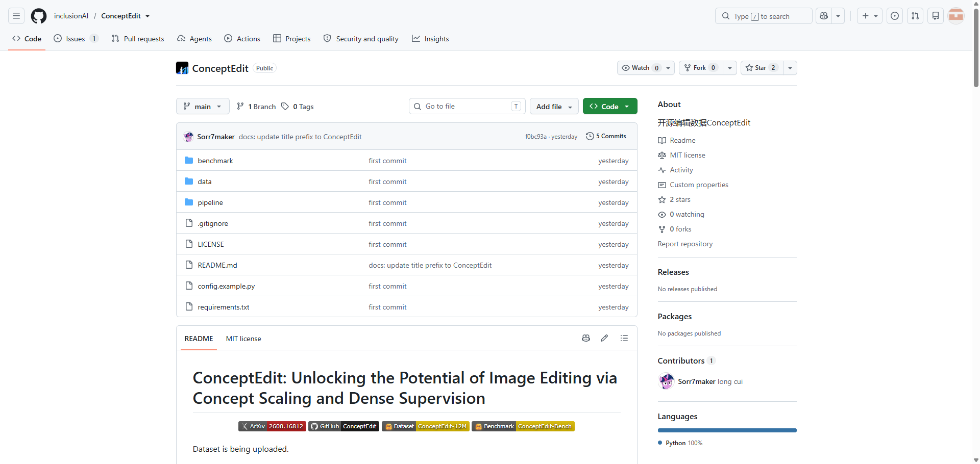
Task: View the 1 Branch list
Action: pyautogui.click(x=256, y=106)
